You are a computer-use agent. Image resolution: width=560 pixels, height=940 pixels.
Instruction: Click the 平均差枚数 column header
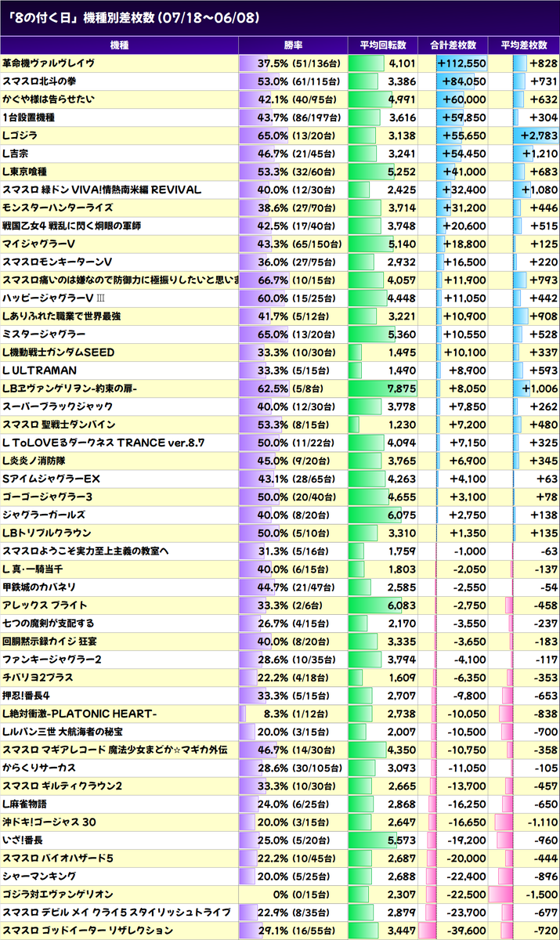click(x=524, y=45)
